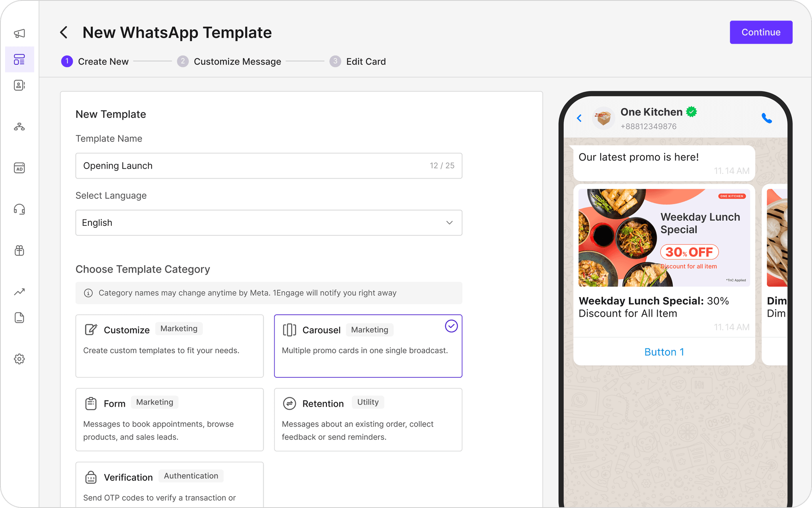The image size is (812, 508).
Task: Click the 'Choose Template Category' heading
Action: point(143,269)
